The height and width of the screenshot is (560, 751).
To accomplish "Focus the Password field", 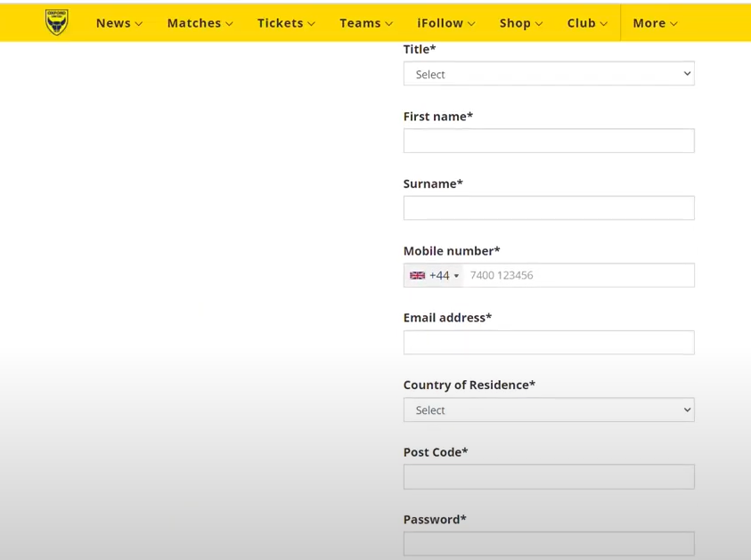I will pyautogui.click(x=548, y=543).
